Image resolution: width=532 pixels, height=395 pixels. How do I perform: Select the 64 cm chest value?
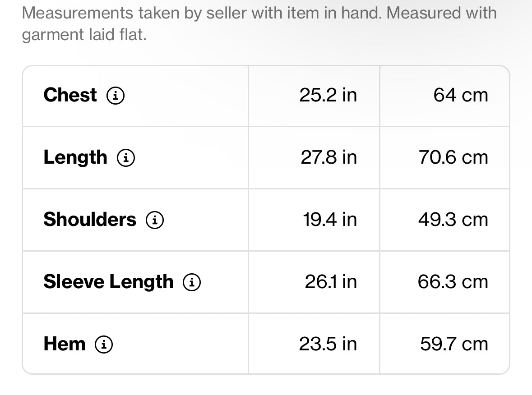coord(461,95)
